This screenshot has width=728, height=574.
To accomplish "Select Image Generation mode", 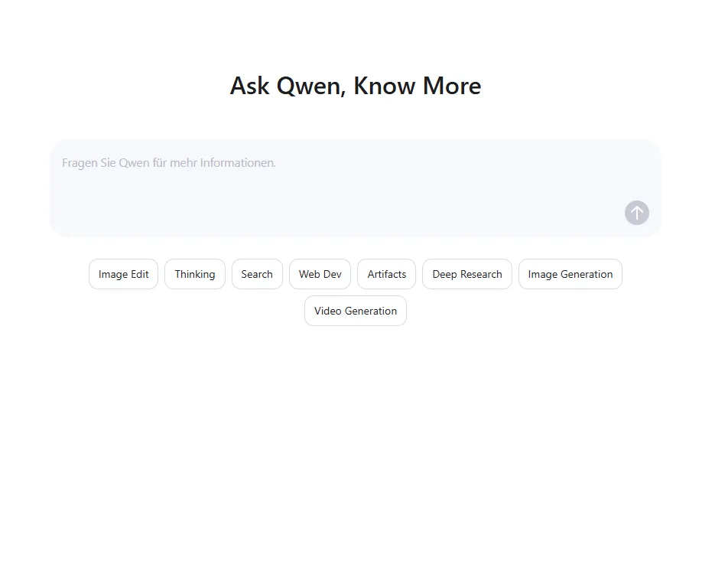I will (570, 274).
